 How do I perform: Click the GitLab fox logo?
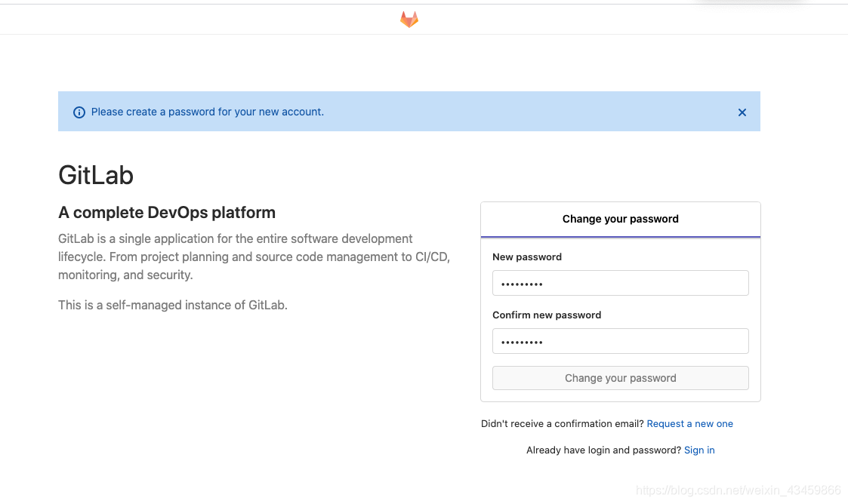coord(409,20)
